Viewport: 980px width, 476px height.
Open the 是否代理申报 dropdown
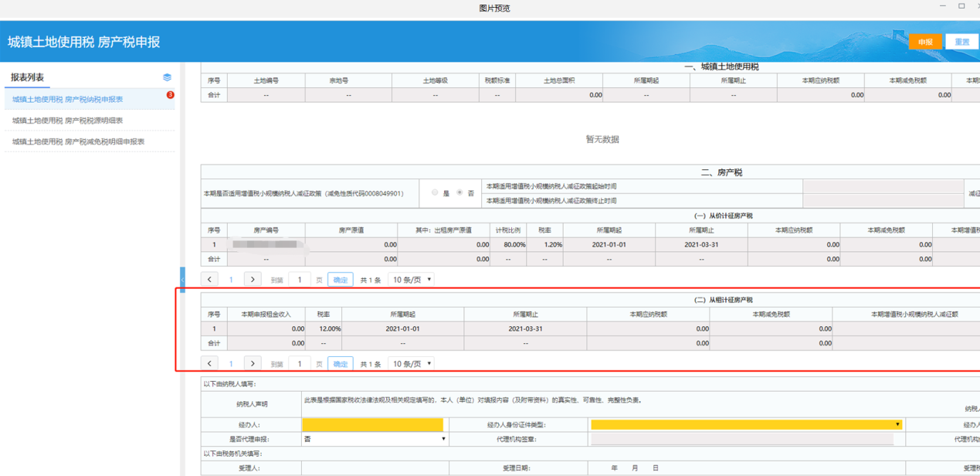375,439
